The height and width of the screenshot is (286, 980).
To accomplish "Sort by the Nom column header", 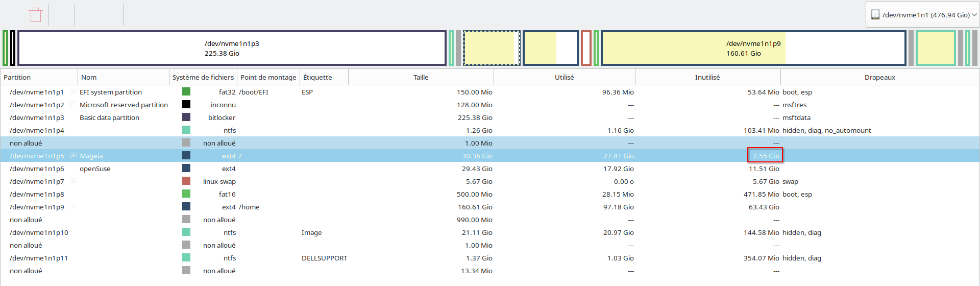I will pos(123,77).
